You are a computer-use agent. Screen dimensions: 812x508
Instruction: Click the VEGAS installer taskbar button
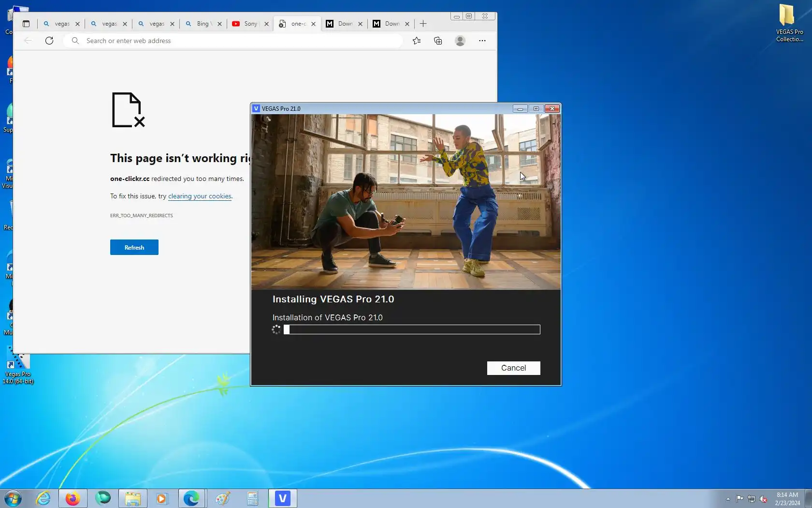[283, 498]
